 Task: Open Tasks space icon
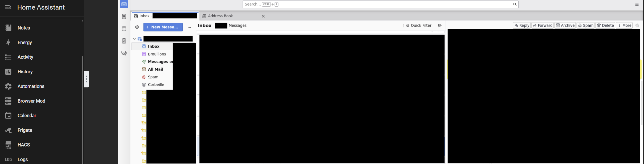pyautogui.click(x=124, y=41)
